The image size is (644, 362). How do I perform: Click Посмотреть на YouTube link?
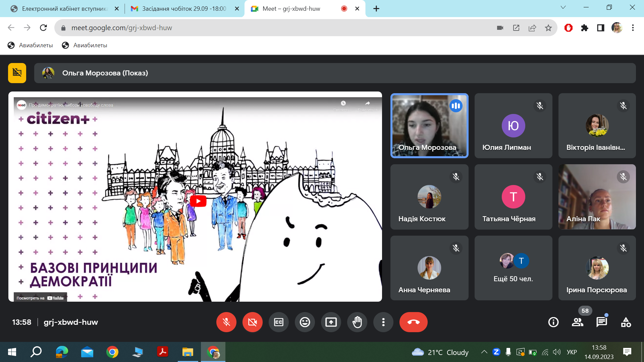[x=40, y=298]
